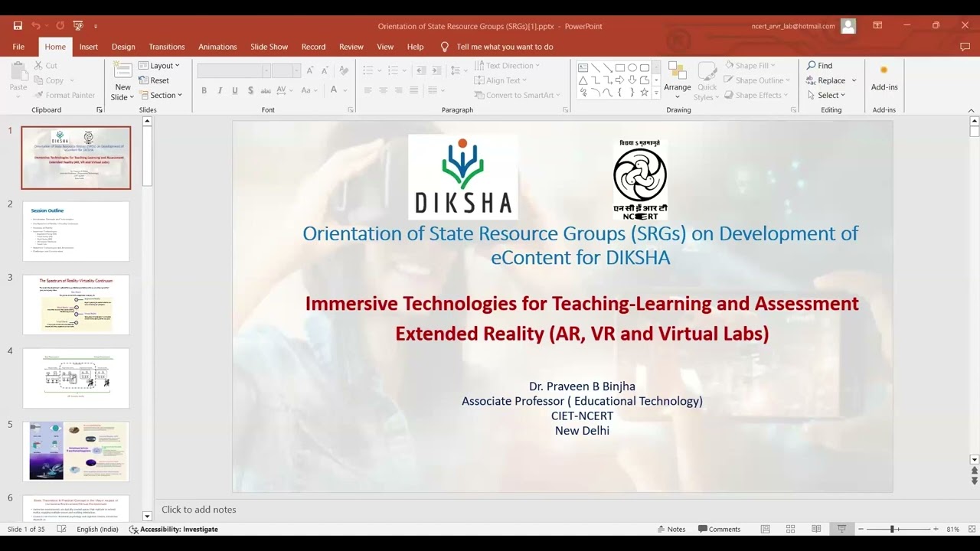Switch to Slide Sorter view
The width and height of the screenshot is (980, 551).
[x=791, y=529]
